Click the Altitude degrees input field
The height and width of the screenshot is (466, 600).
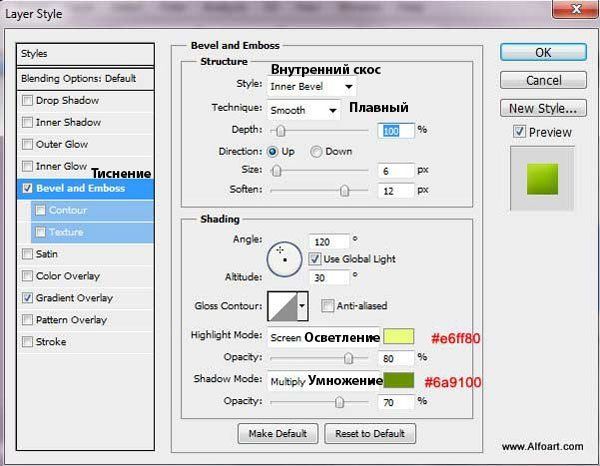click(329, 277)
